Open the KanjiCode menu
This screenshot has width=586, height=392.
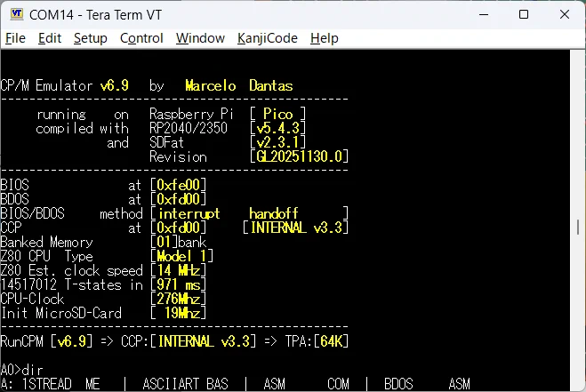[268, 38]
